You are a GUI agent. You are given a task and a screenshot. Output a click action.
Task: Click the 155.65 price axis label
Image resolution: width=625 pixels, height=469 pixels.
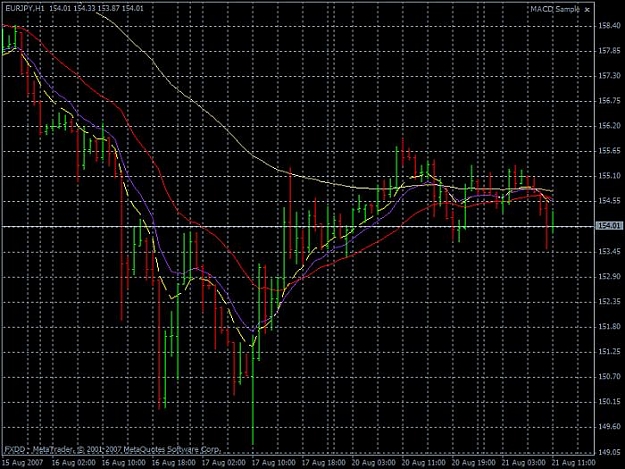pyautogui.click(x=610, y=151)
